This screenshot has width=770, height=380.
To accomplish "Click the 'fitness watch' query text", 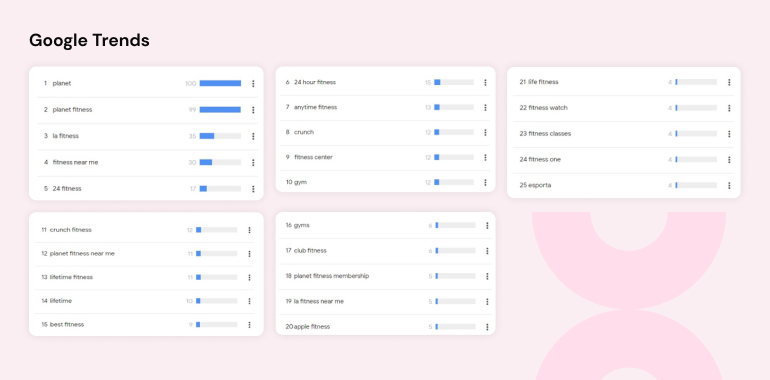I will pyautogui.click(x=548, y=108).
